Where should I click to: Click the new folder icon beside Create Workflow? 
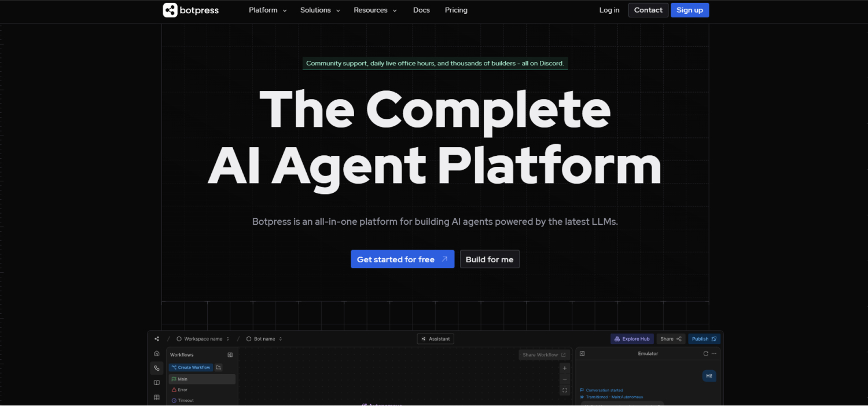pyautogui.click(x=218, y=367)
